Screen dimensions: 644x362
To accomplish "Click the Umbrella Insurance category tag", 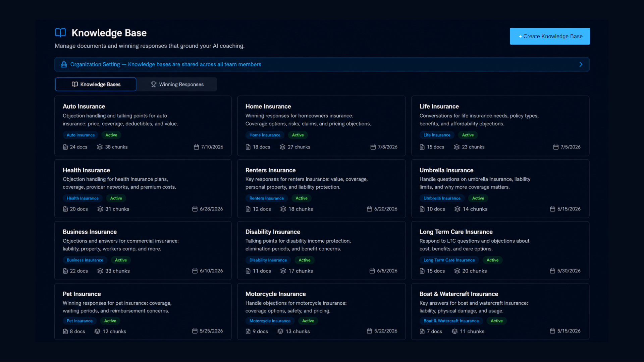I will pos(442,198).
